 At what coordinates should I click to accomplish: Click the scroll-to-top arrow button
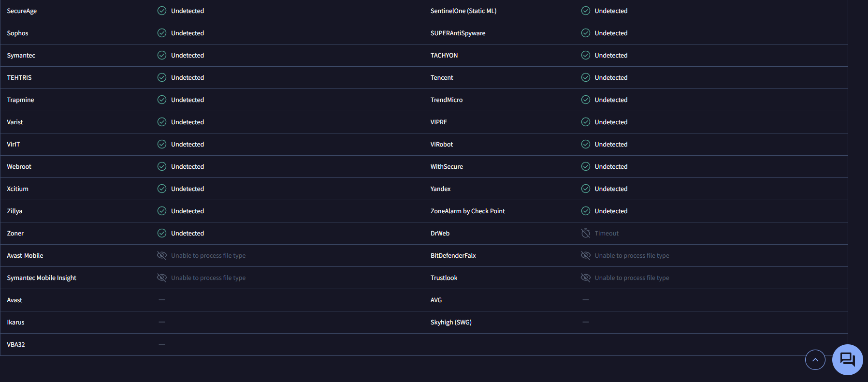(815, 360)
